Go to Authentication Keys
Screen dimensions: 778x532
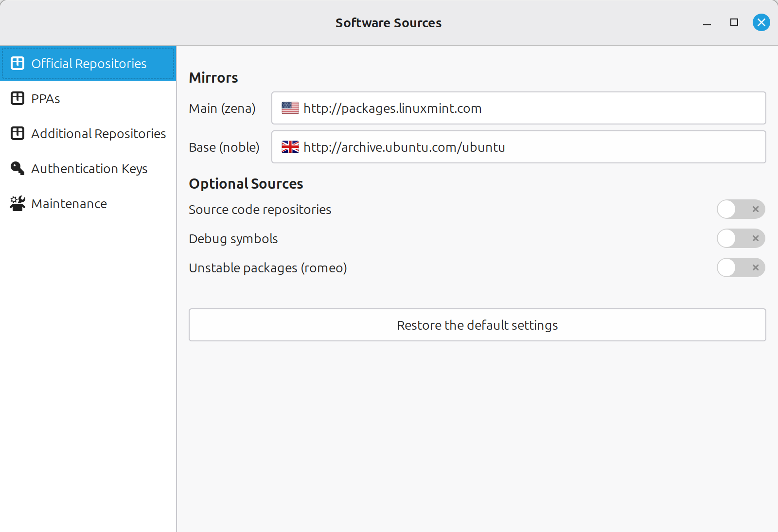coord(88,168)
